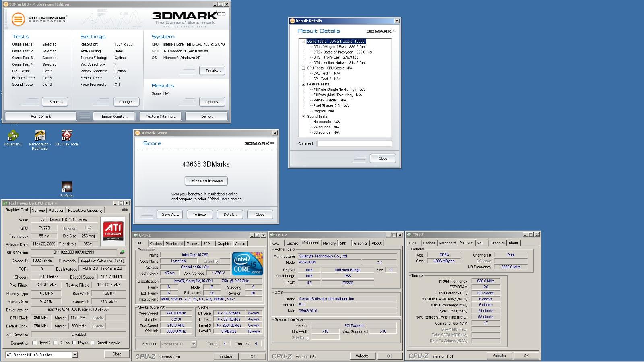The image size is (644, 362).
Task: Click the Close button in GPU-Z
Action: [x=117, y=354]
